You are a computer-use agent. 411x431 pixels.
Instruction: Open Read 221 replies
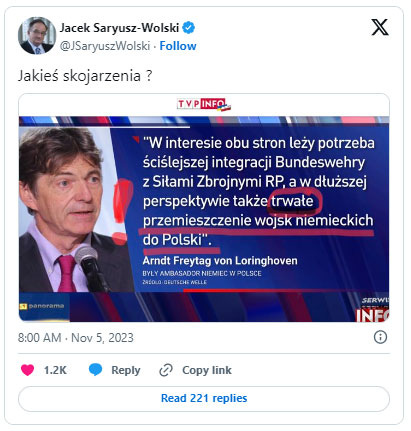(204, 398)
